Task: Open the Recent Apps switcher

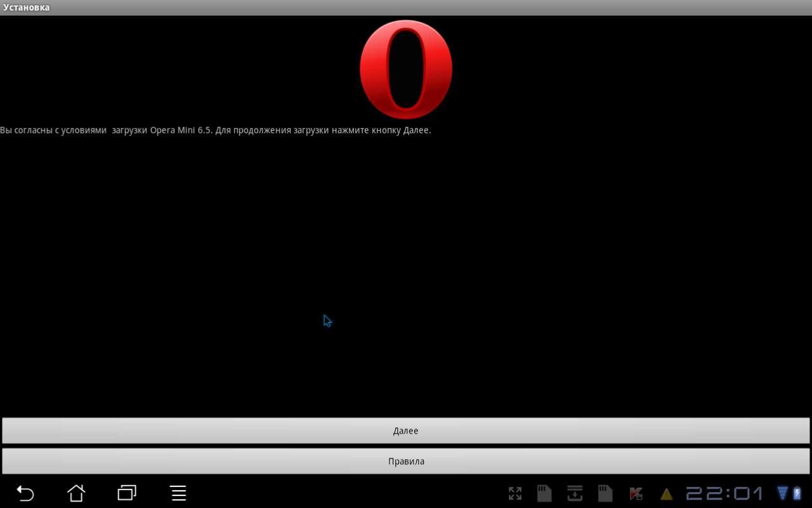Action: coord(127,493)
